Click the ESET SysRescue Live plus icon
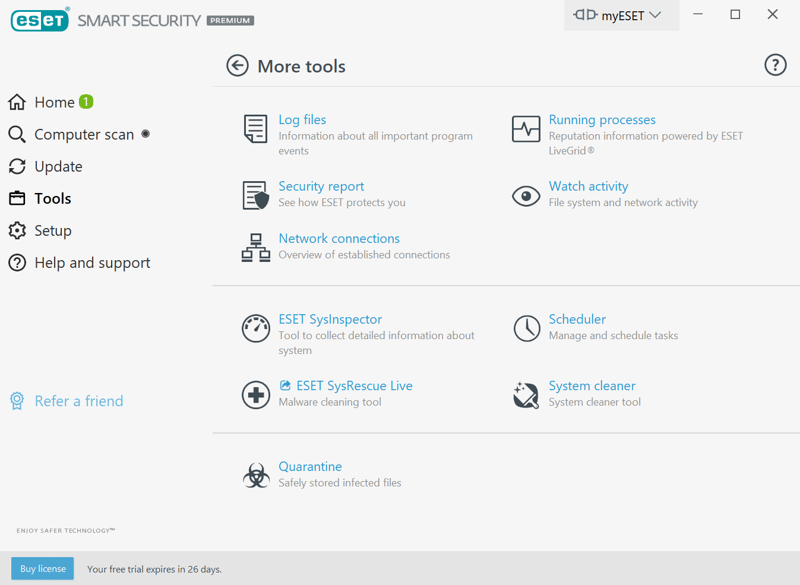 pyautogui.click(x=256, y=395)
